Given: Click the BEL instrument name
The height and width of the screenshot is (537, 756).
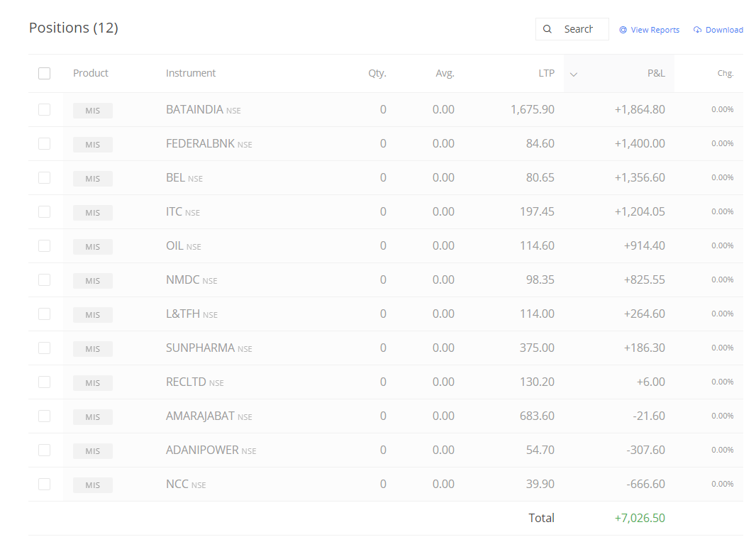Looking at the screenshot, I should click(x=175, y=177).
